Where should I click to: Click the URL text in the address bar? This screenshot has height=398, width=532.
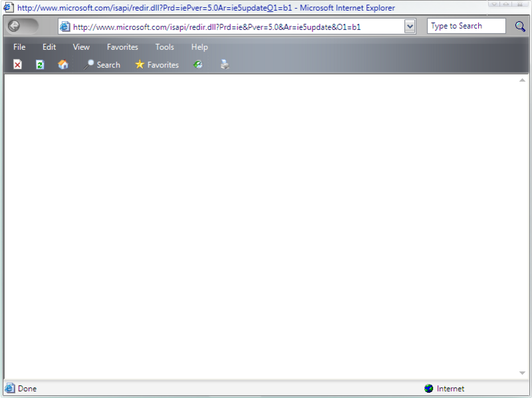point(217,27)
